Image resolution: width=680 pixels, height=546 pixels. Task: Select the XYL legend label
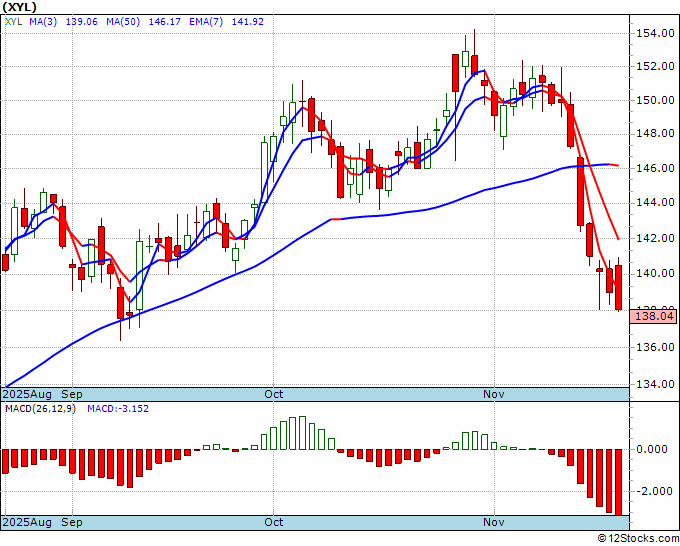[x=13, y=21]
